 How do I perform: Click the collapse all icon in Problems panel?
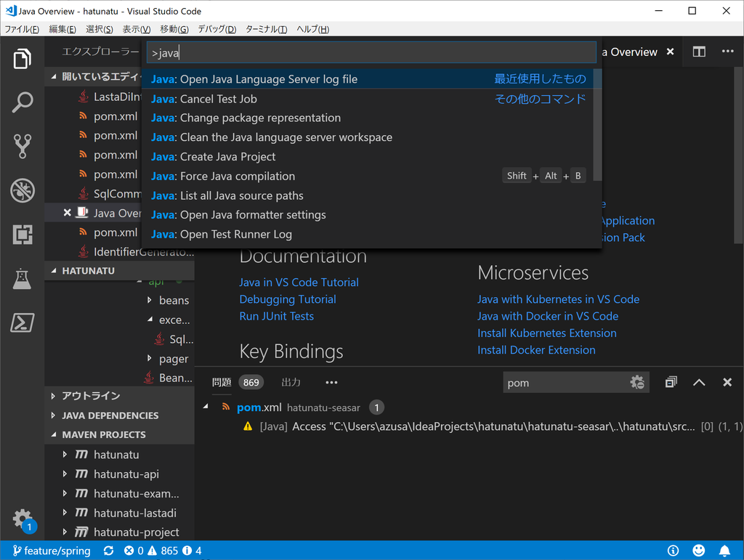(x=671, y=382)
